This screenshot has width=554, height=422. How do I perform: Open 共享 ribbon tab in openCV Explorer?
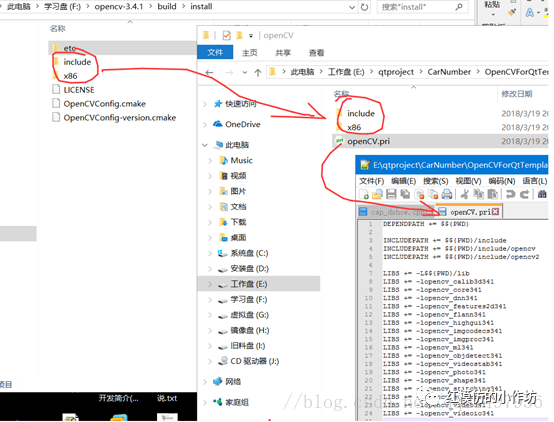tap(283, 53)
